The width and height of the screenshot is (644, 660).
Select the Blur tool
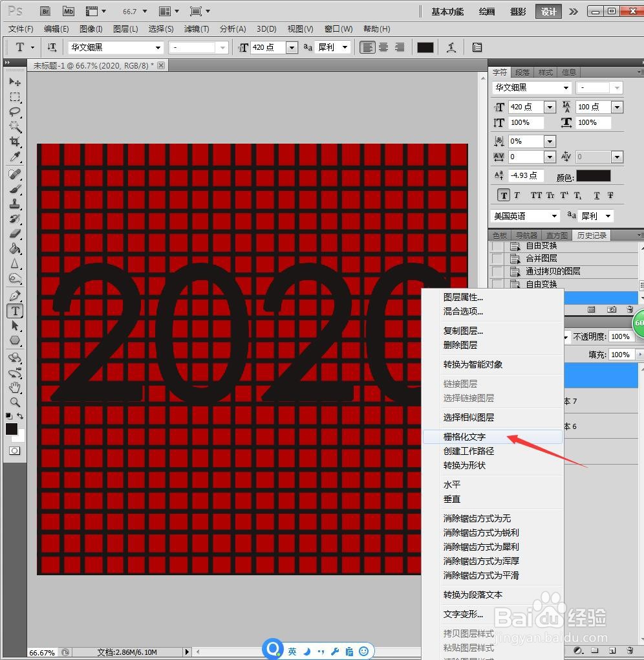[15, 263]
